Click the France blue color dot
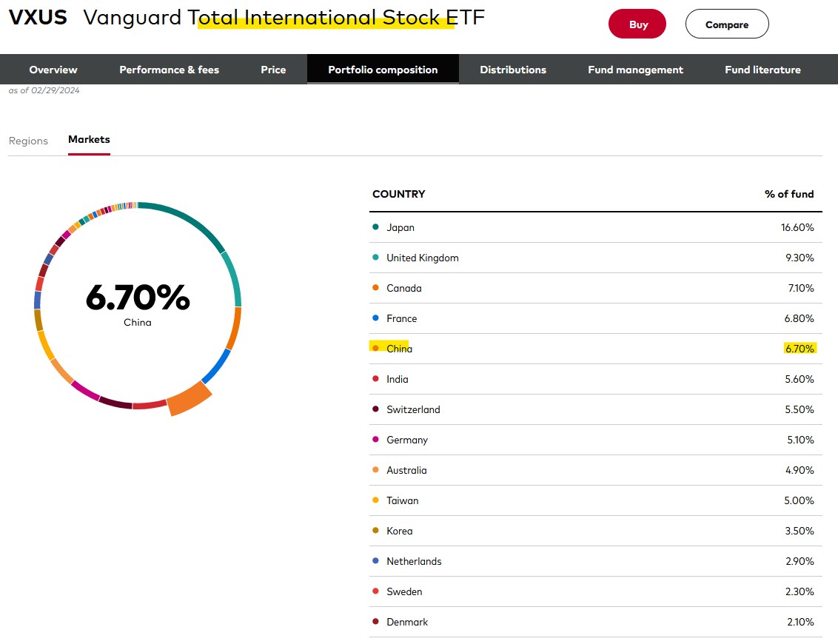Image resolution: width=838 pixels, height=644 pixels. 375,318
